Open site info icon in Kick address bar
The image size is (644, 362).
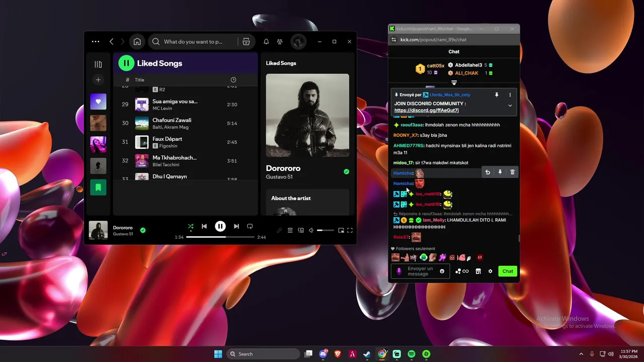pyautogui.click(x=394, y=40)
